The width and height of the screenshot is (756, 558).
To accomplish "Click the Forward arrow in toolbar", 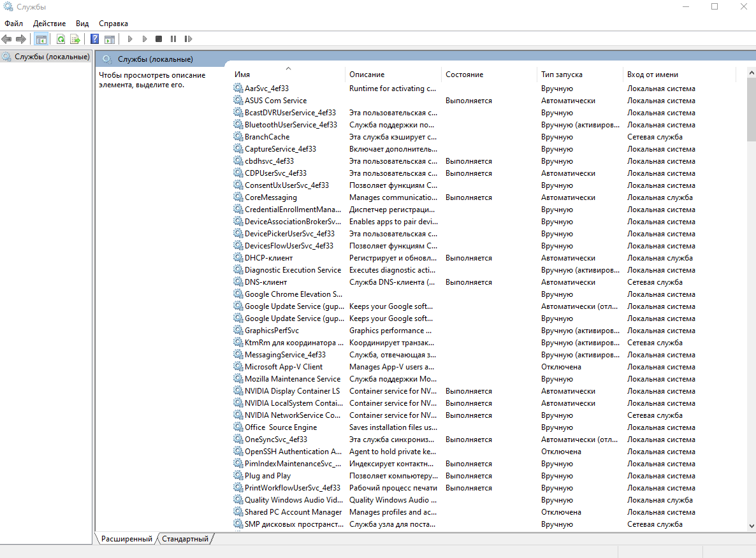I will coord(21,39).
